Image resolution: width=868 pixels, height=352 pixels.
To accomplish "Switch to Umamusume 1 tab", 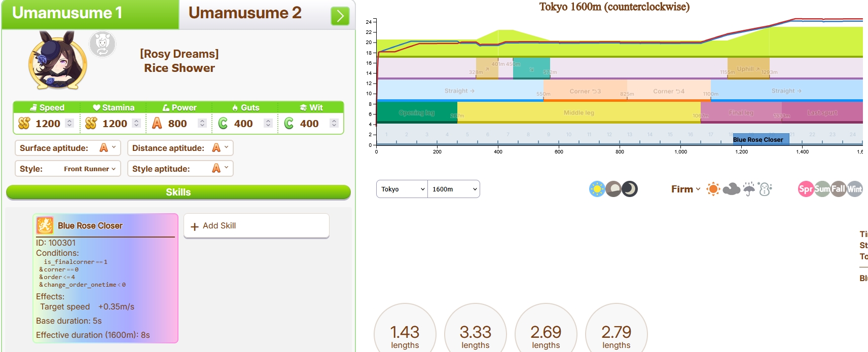I will click(90, 15).
